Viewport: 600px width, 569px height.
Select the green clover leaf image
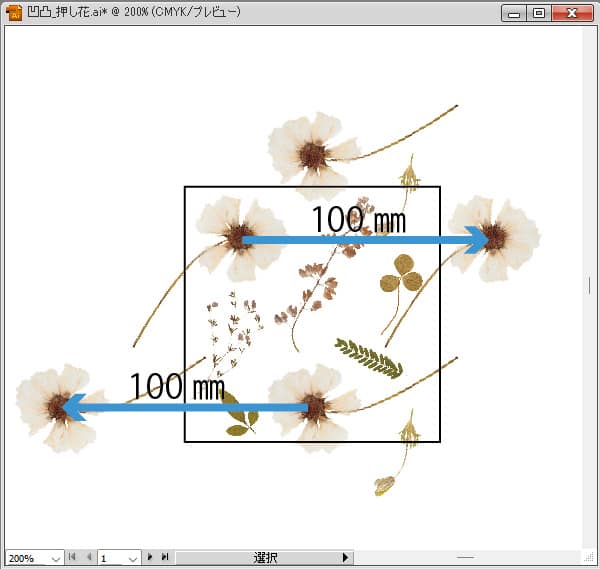(x=401, y=274)
